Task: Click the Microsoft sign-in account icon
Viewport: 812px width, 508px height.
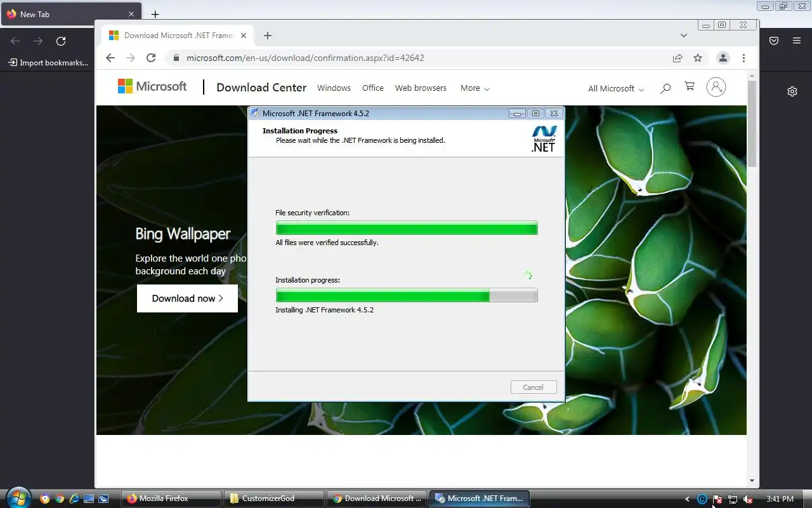Action: pos(716,88)
